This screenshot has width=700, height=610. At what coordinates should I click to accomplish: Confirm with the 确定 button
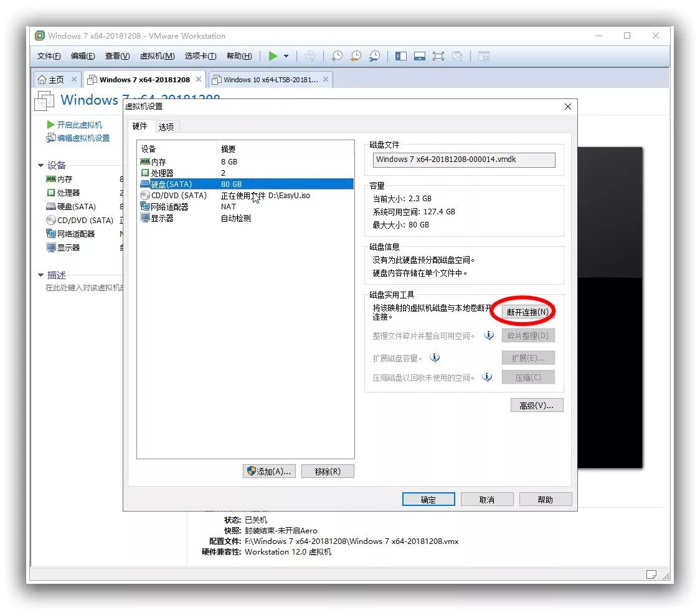428,499
